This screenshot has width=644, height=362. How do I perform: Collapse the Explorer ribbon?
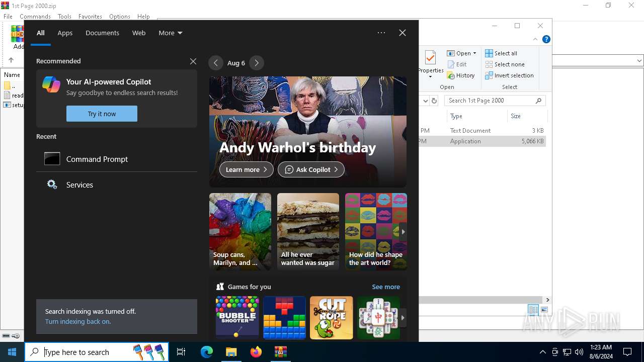(535, 39)
